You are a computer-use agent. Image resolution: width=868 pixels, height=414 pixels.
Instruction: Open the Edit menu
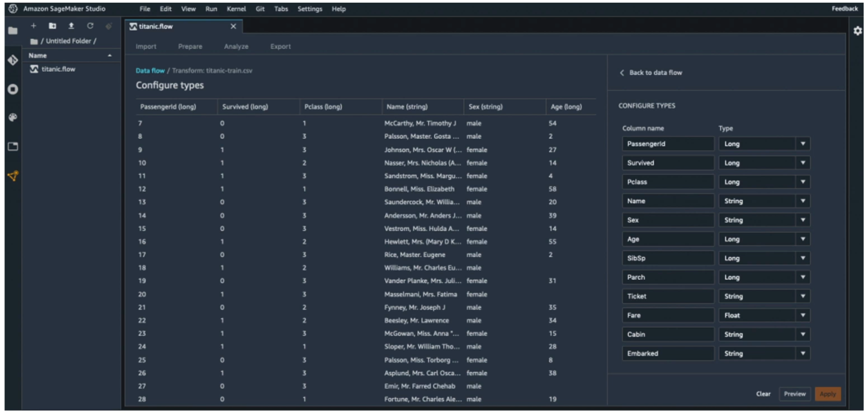tap(166, 9)
